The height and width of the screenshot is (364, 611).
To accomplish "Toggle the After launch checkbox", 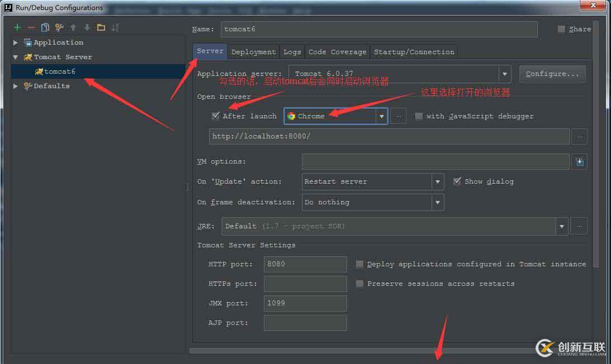I will pos(215,116).
